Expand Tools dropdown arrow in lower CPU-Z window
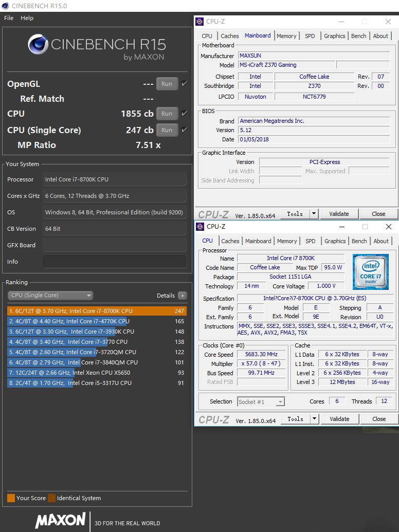 point(314,419)
